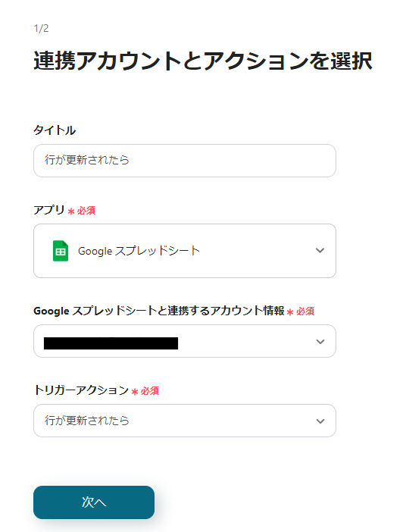Click the 1/2 step indicator
The width and height of the screenshot is (406, 532).
point(42,28)
